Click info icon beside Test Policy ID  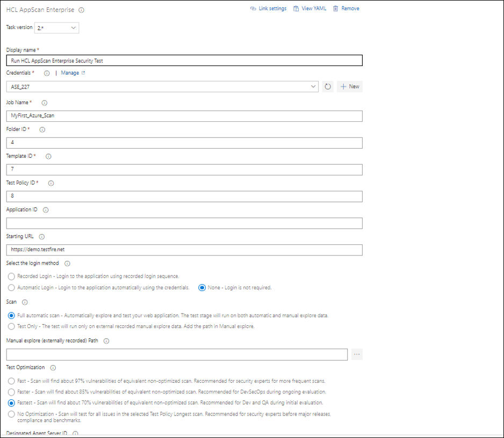51,184
